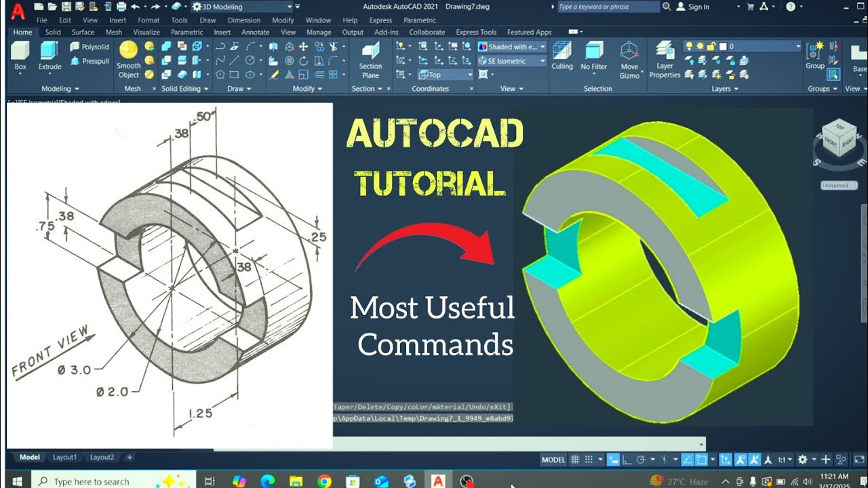Switch to the Solid ribbon tab

click(x=53, y=32)
